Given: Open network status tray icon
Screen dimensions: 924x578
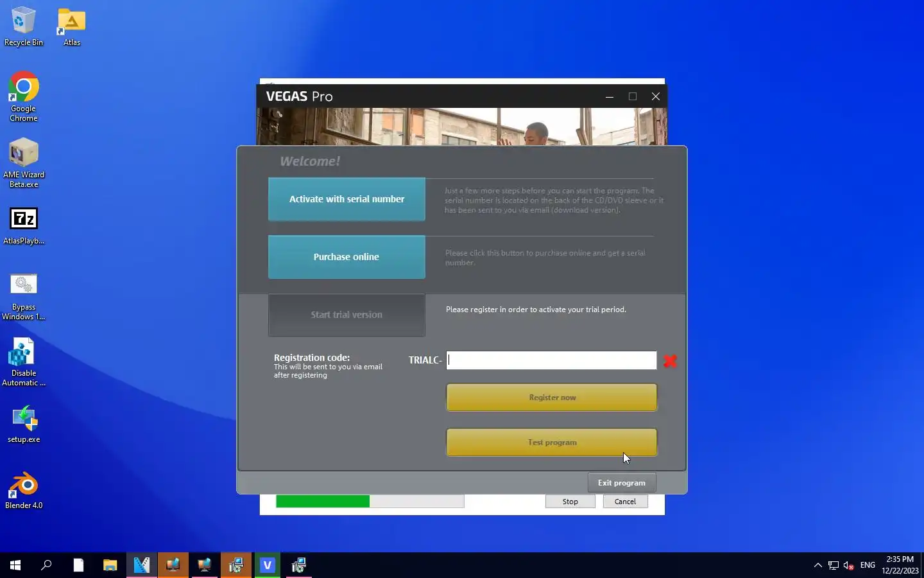Looking at the screenshot, I should coord(833,565).
